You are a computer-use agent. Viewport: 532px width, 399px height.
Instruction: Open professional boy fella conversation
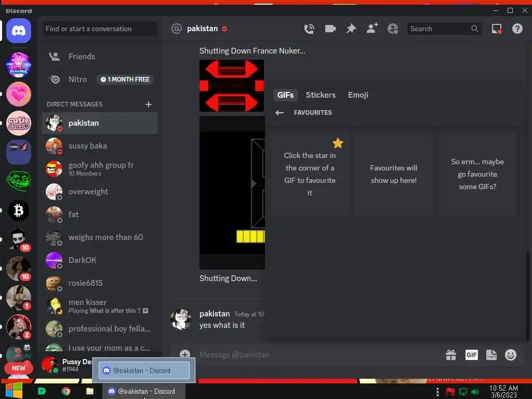99,329
